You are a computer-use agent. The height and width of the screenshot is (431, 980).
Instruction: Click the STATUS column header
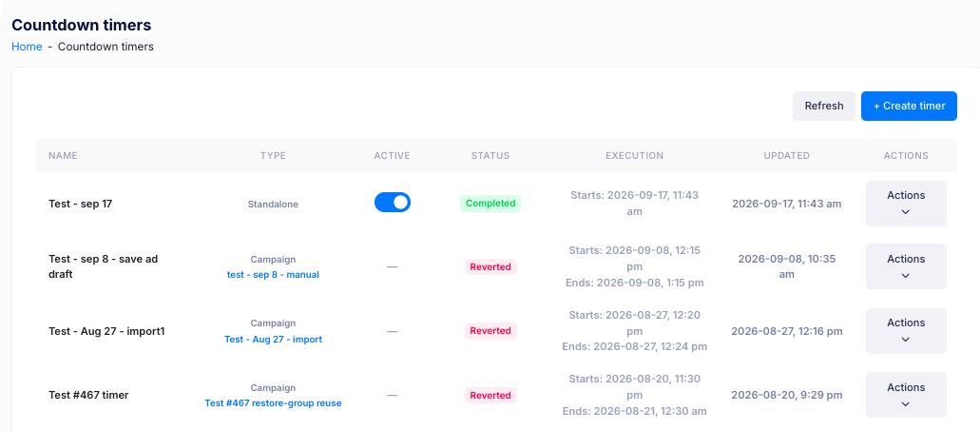click(x=490, y=156)
